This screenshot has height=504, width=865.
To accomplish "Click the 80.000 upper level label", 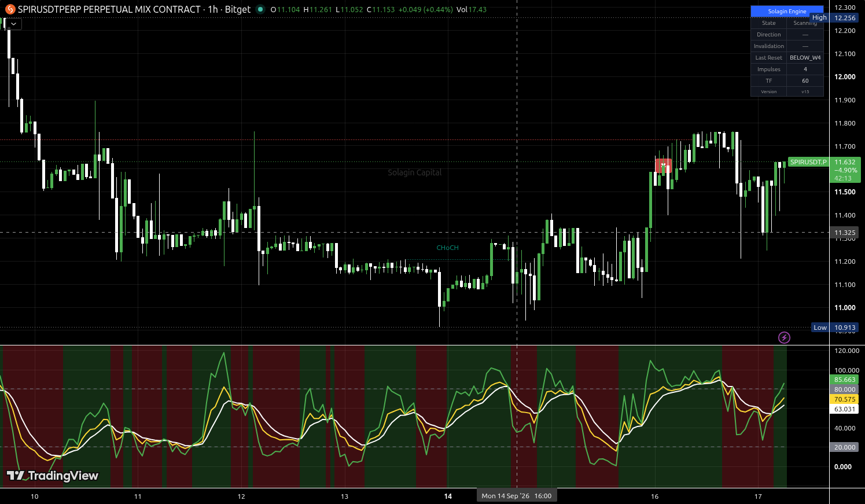I will [845, 389].
